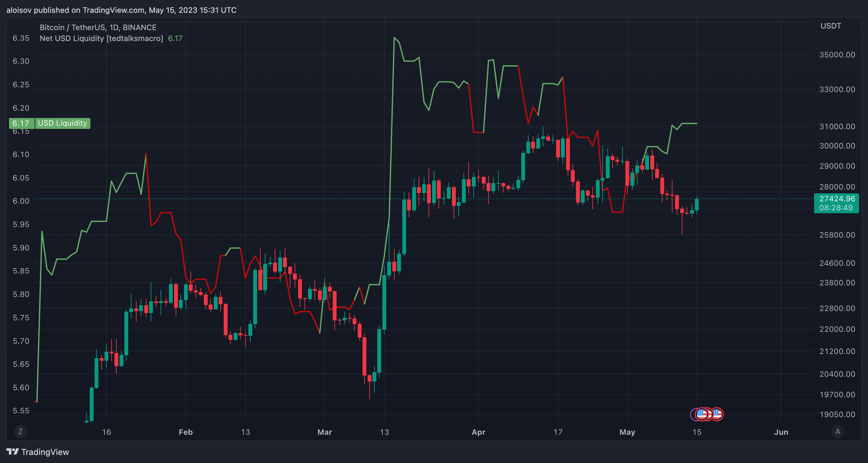This screenshot has width=868, height=463.
Task: Click 29000.00 on the price scale
Action: coord(837,166)
